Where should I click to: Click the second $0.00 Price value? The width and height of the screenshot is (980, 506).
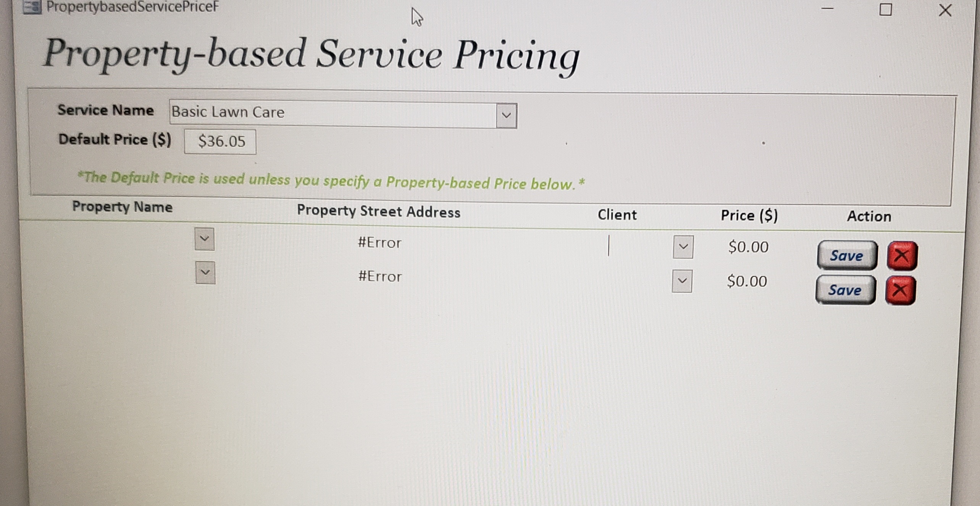746,281
